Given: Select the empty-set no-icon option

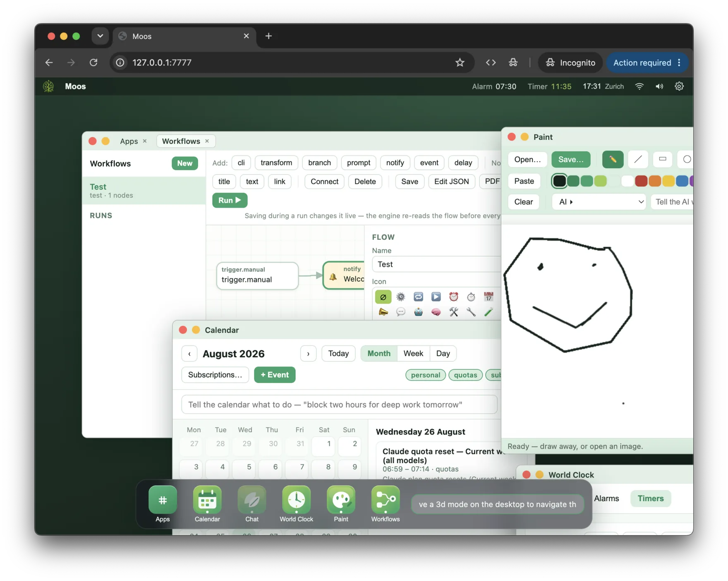Looking at the screenshot, I should [x=383, y=297].
